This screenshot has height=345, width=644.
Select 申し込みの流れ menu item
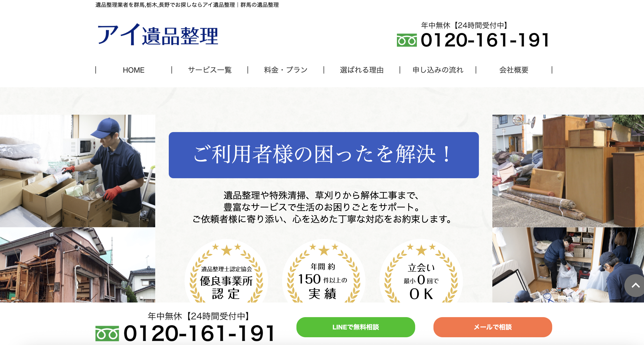click(x=438, y=70)
